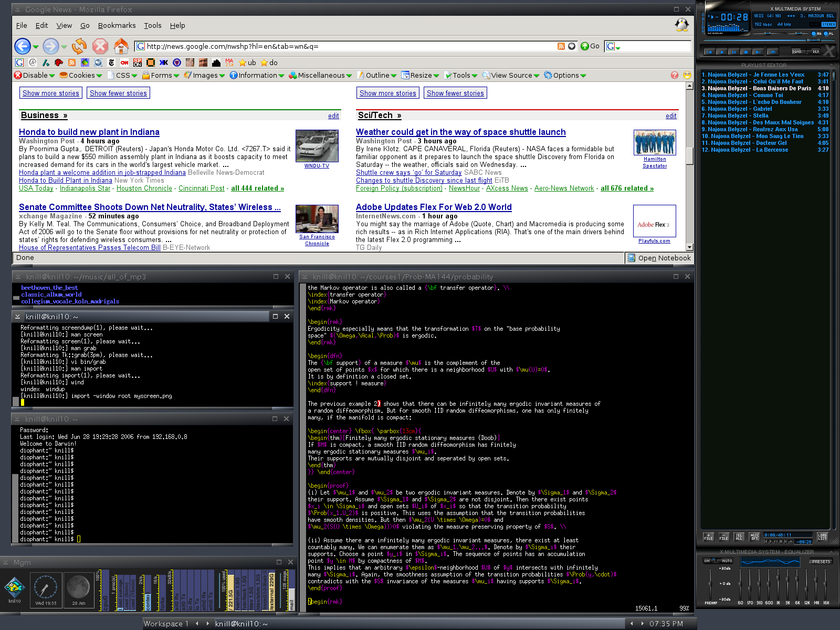840x630 pixels.
Task: Open the Tools menu in Firefox
Action: pyautogui.click(x=153, y=25)
